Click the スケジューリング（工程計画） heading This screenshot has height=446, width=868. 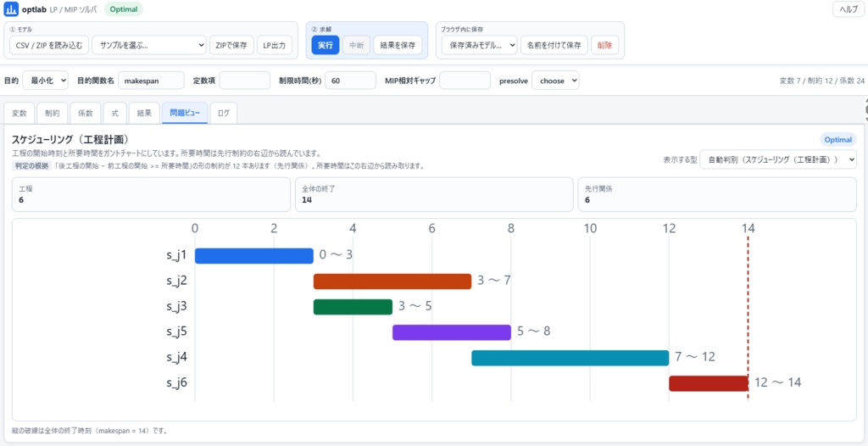click(x=70, y=140)
